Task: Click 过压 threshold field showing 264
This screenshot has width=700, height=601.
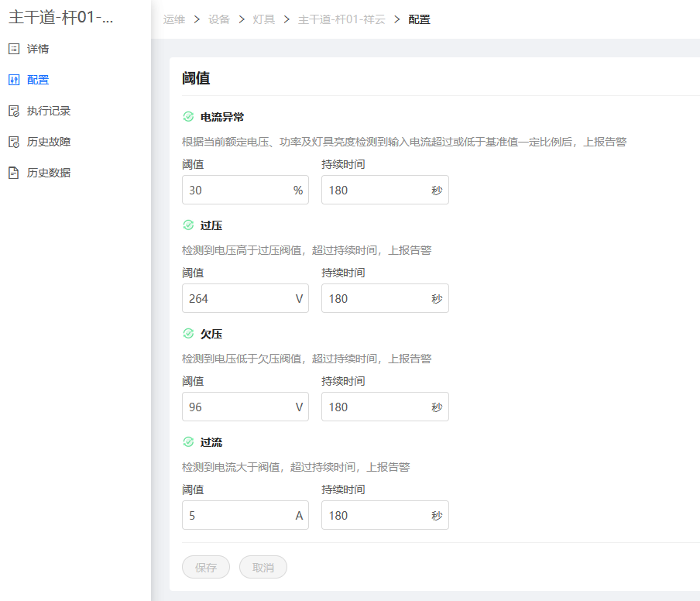Action: [x=245, y=298]
